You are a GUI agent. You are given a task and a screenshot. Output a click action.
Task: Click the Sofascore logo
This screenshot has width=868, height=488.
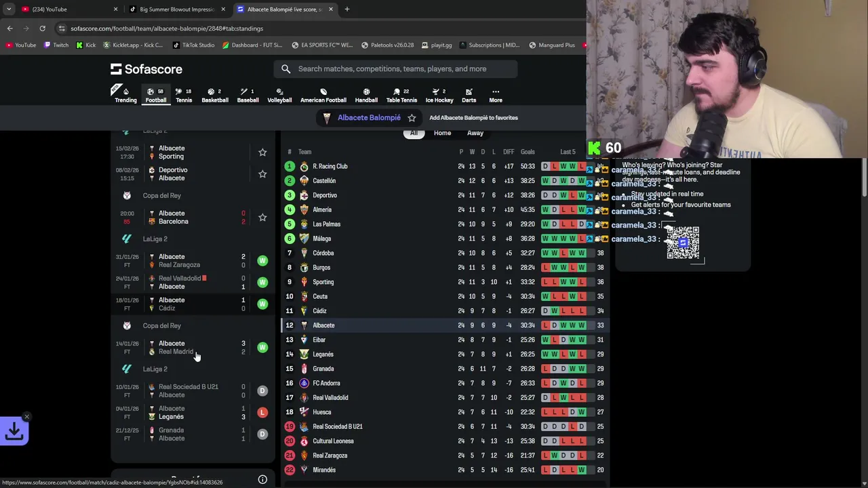pos(146,69)
